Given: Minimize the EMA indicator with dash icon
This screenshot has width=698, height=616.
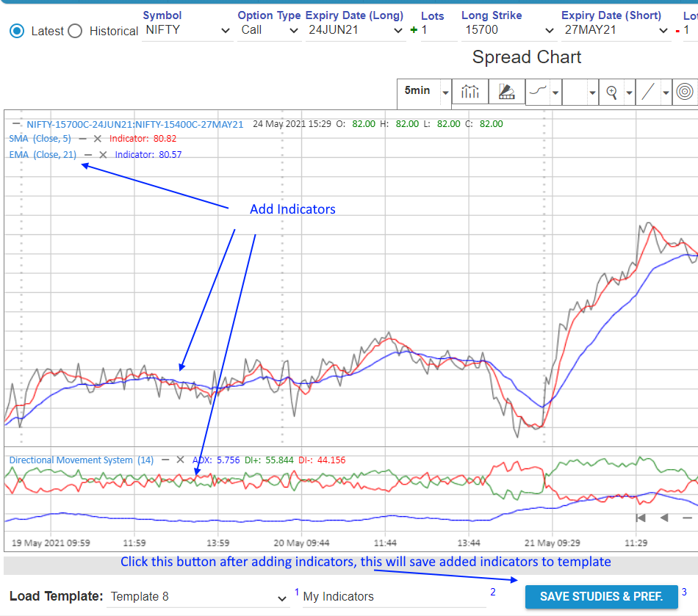Looking at the screenshot, I should (x=87, y=155).
